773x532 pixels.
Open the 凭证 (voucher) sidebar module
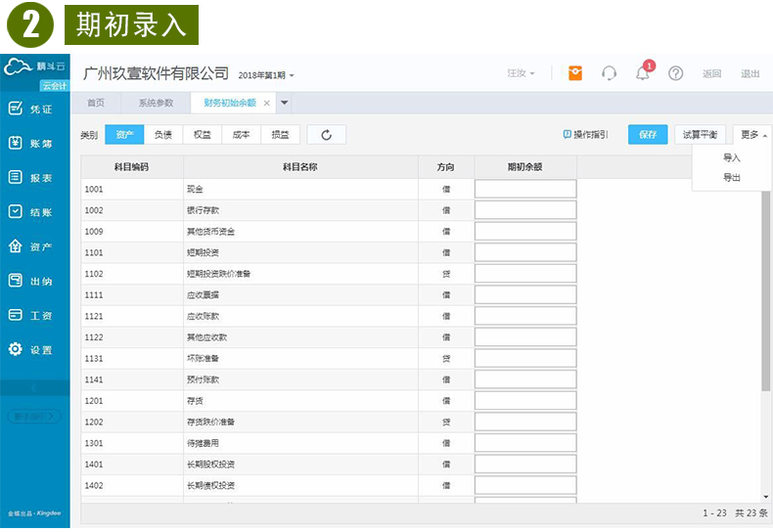click(30, 109)
